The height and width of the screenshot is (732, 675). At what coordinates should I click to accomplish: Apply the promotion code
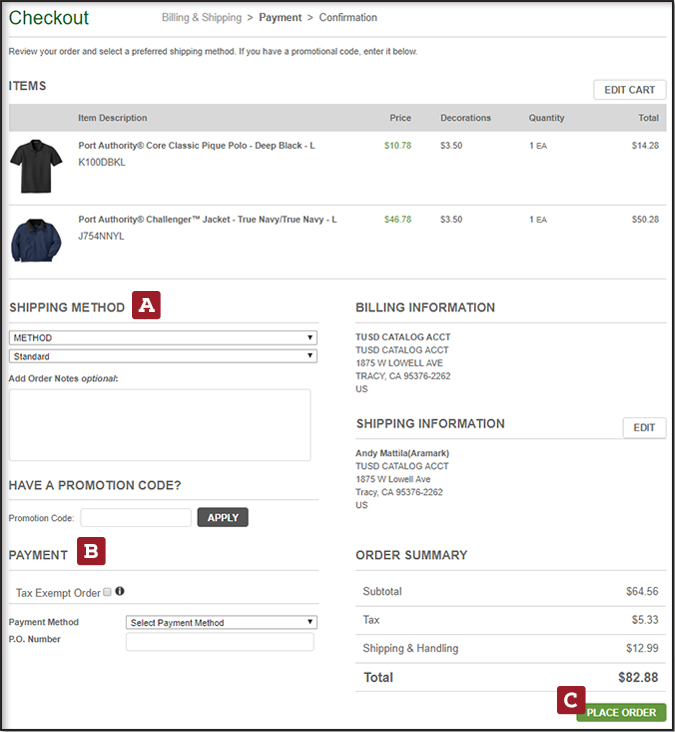coord(222,518)
